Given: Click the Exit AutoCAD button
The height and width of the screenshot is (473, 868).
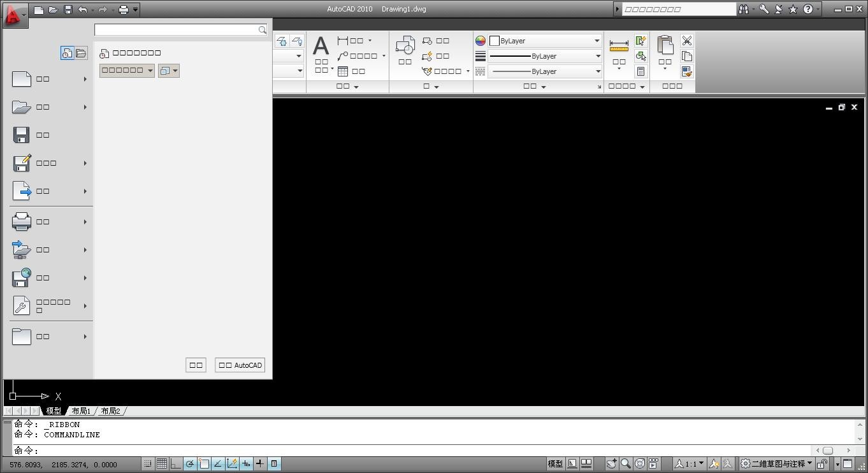Looking at the screenshot, I should tap(240, 365).
